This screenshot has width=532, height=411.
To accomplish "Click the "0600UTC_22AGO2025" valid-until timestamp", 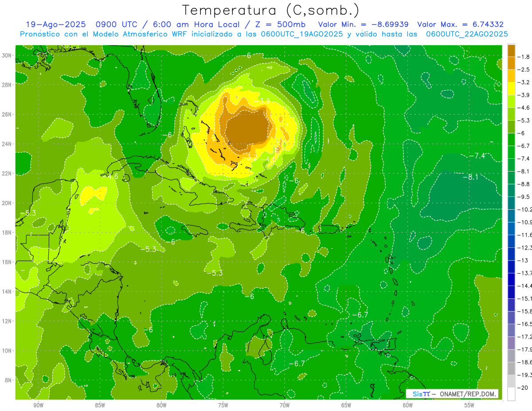I will pyautogui.click(x=467, y=34).
